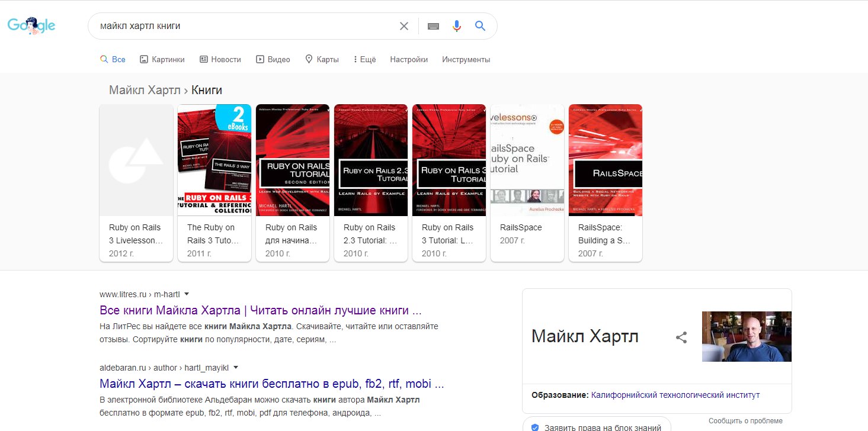Open Ruby on Rails для начинающих card

coord(293,183)
